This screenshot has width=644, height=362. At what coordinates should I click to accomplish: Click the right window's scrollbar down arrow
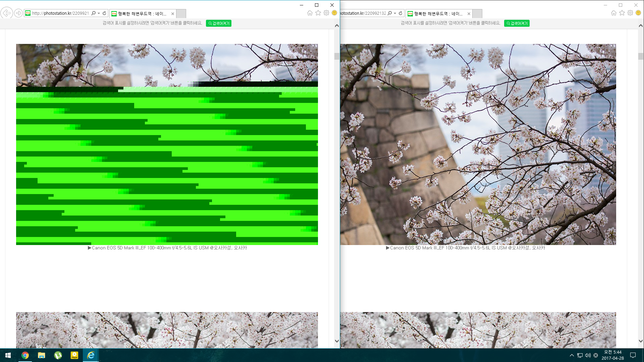[x=641, y=341]
